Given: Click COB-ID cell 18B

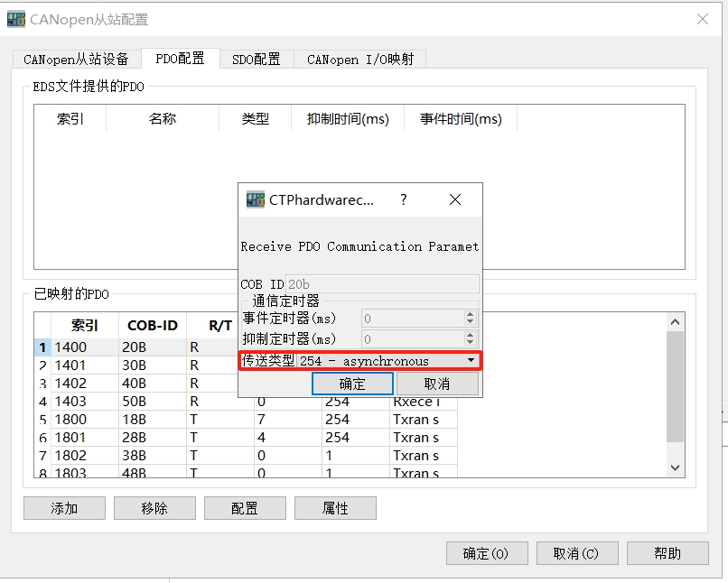Looking at the screenshot, I should click(x=153, y=420).
